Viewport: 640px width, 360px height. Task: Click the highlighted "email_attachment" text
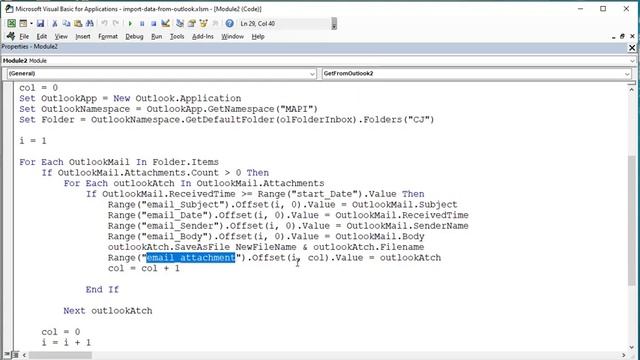coord(191,258)
